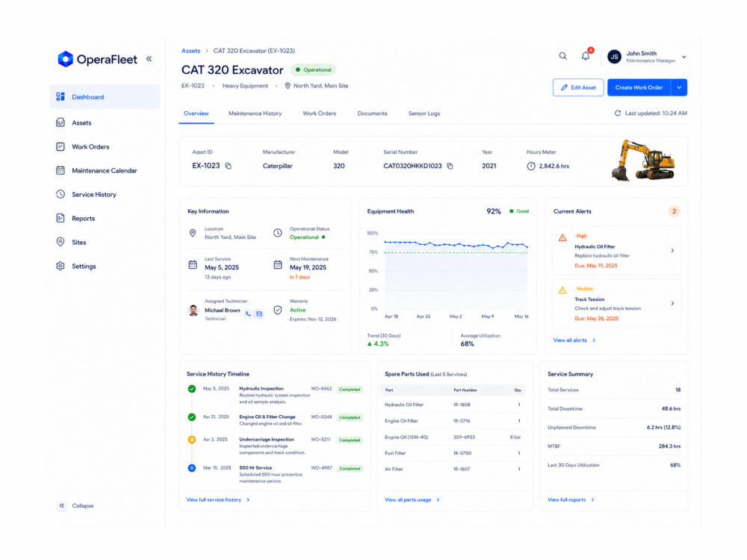Open Assets in the sidebar
This screenshot has width=747, height=560.
pos(105,123)
